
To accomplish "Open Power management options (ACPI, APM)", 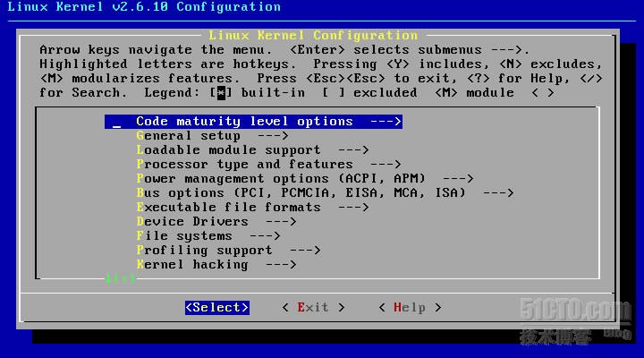I will tap(305, 179).
